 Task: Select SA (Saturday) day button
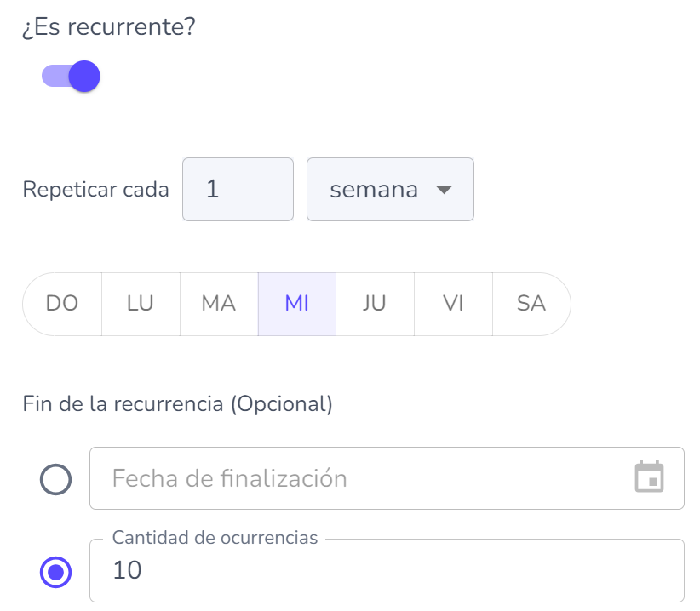click(x=531, y=304)
